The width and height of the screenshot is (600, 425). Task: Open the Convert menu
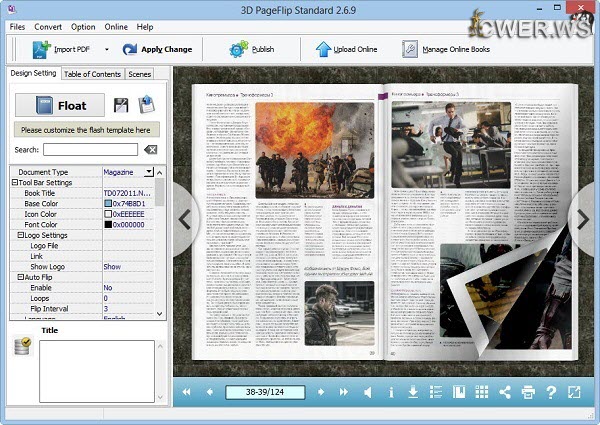coord(49,26)
